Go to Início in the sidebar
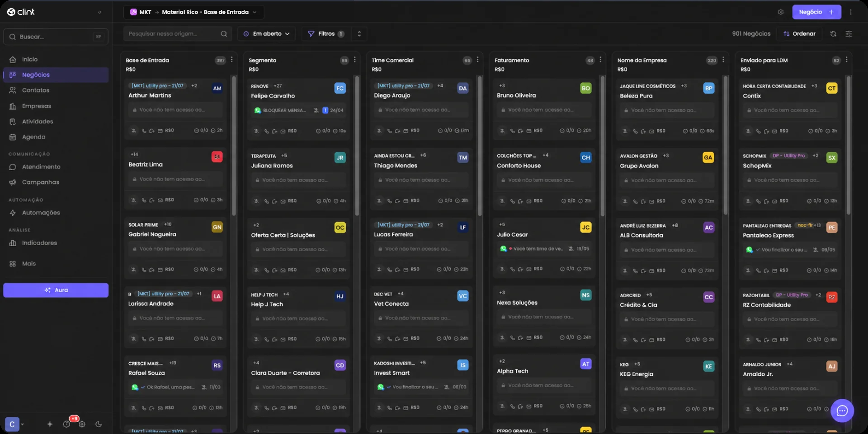 pyautogui.click(x=56, y=60)
